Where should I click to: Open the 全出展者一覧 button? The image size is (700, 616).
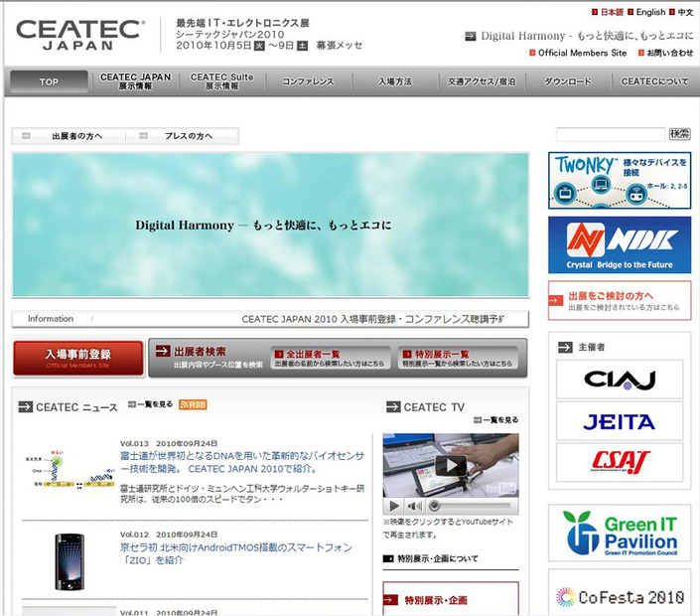(331, 358)
